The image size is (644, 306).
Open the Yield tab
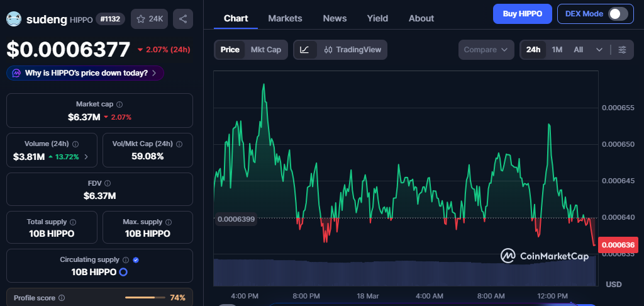[377, 18]
